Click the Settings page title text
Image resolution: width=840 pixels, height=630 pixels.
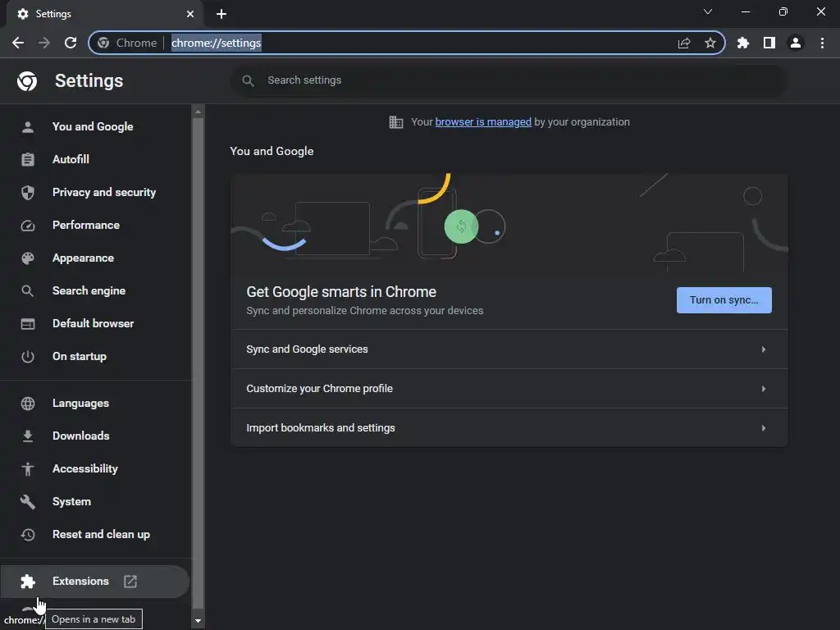coord(89,81)
